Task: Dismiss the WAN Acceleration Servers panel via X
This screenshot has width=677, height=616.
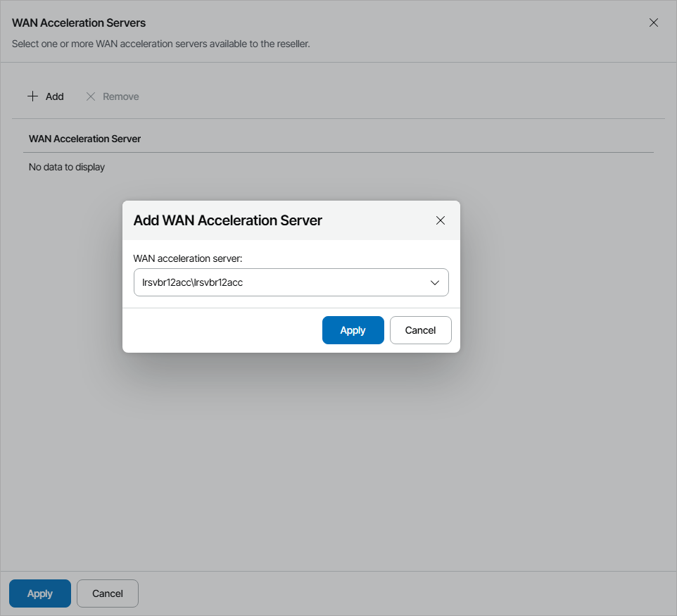Action: tap(654, 22)
